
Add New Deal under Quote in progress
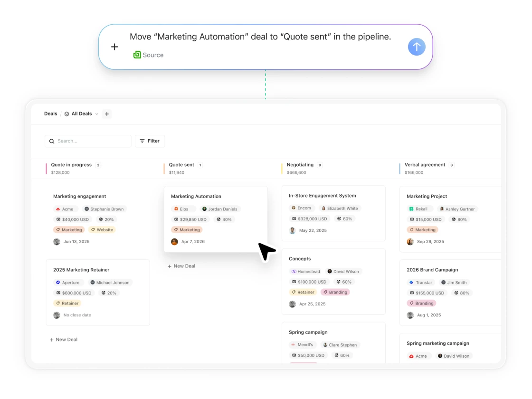point(64,339)
